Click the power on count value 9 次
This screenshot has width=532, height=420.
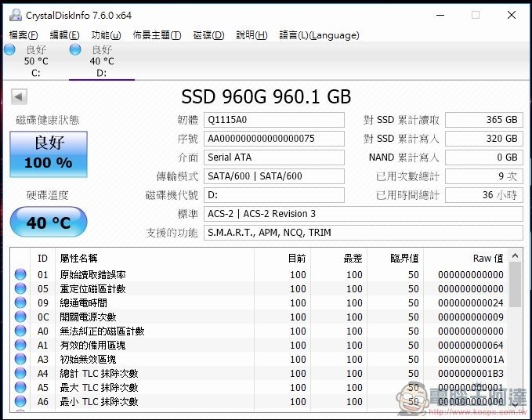pos(484,176)
